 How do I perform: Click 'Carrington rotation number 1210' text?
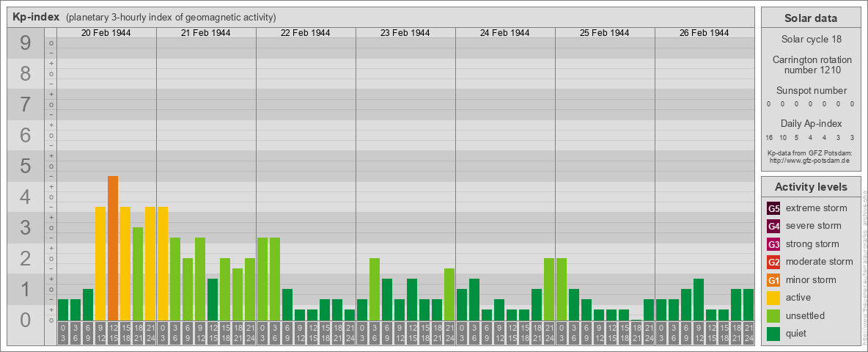[811, 65]
